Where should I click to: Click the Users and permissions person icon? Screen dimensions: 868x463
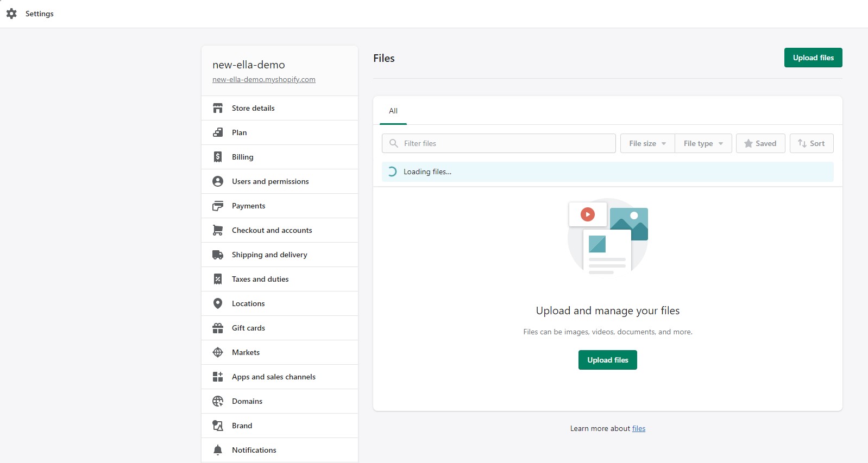218,181
